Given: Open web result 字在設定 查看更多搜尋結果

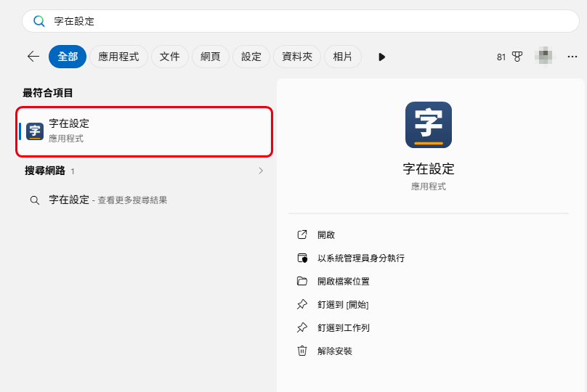Looking at the screenshot, I should pyautogui.click(x=144, y=200).
